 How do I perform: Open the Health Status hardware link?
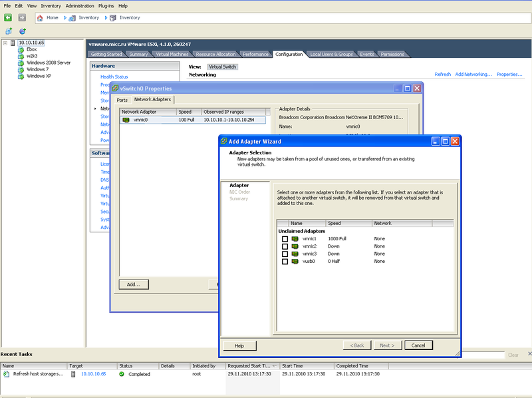[x=114, y=77]
